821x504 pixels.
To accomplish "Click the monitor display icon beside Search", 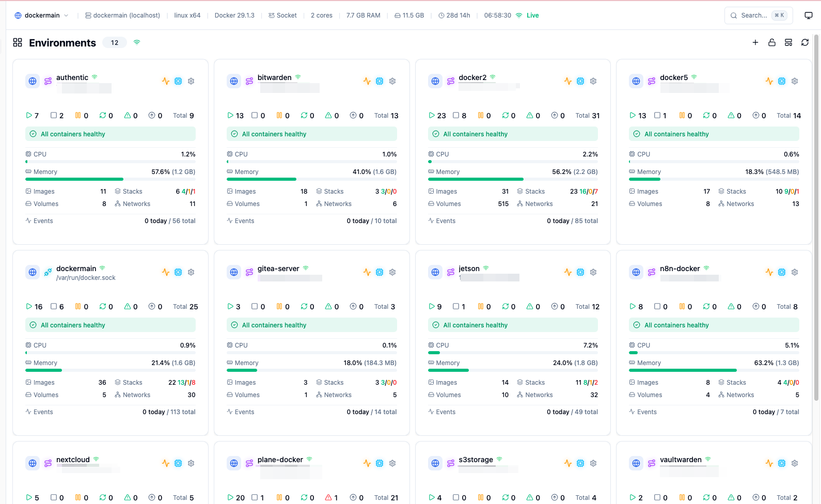I will pyautogui.click(x=809, y=15).
